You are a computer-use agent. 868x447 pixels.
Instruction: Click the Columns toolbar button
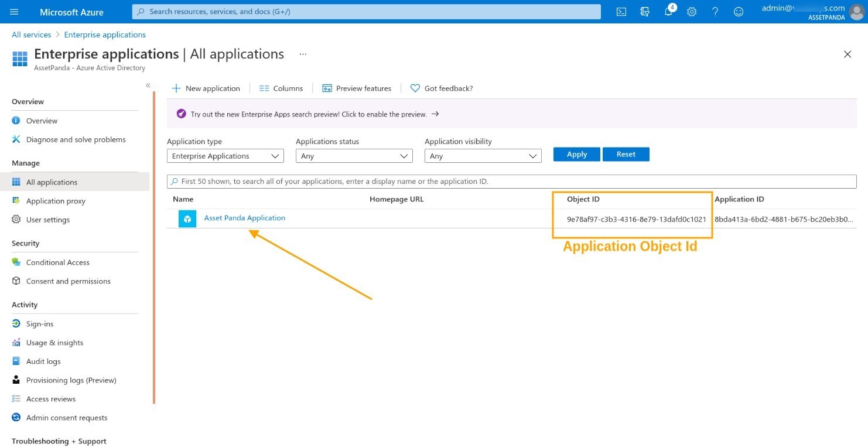pyautogui.click(x=281, y=88)
